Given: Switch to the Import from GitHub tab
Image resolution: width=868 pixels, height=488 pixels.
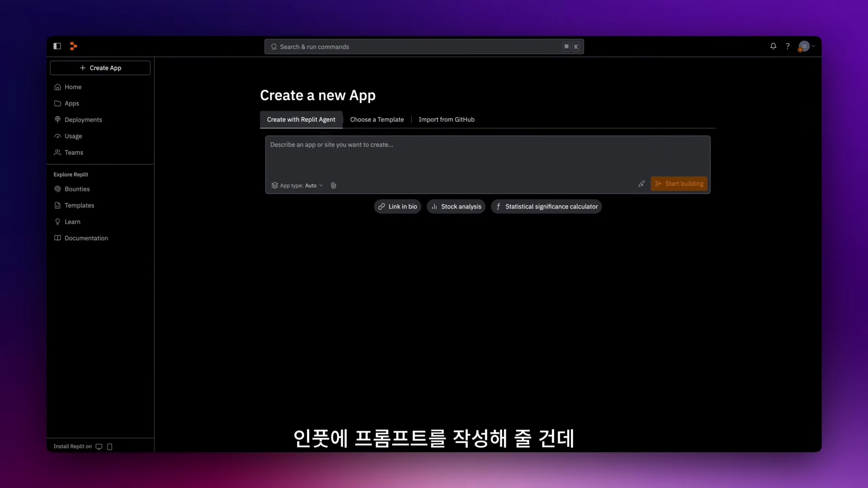Looking at the screenshot, I should click(447, 120).
